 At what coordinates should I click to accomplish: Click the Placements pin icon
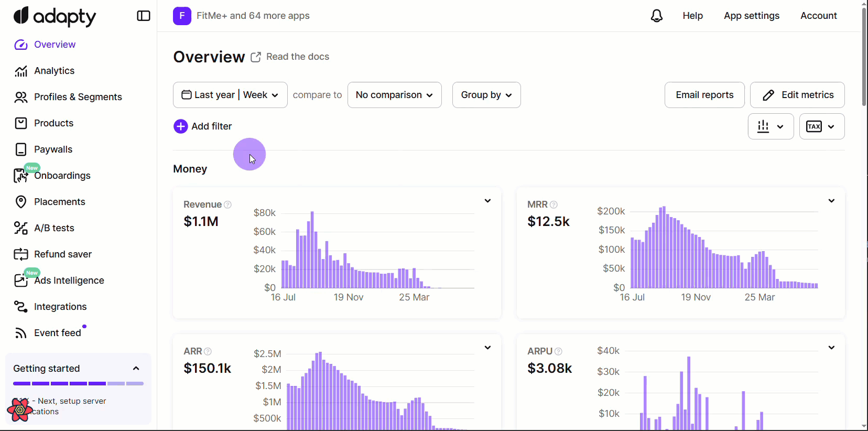coord(21,202)
